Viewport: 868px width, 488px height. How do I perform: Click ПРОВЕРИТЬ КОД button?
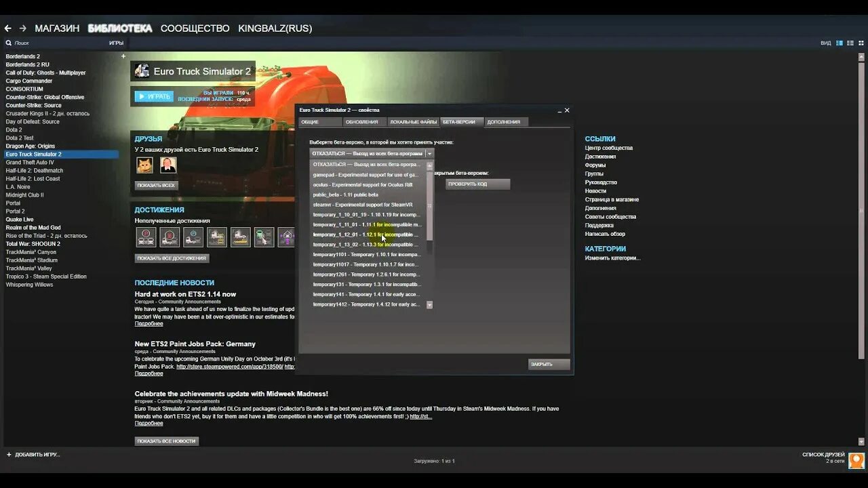pos(478,184)
